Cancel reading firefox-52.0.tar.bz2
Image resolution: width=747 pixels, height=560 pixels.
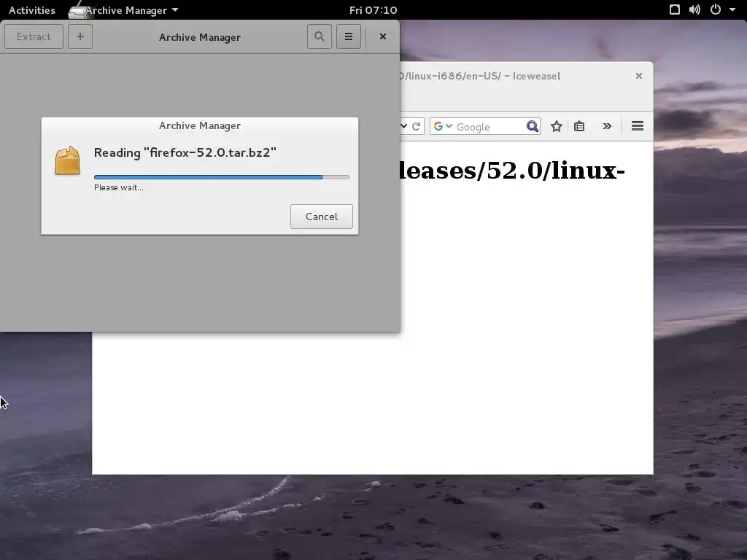coord(322,217)
